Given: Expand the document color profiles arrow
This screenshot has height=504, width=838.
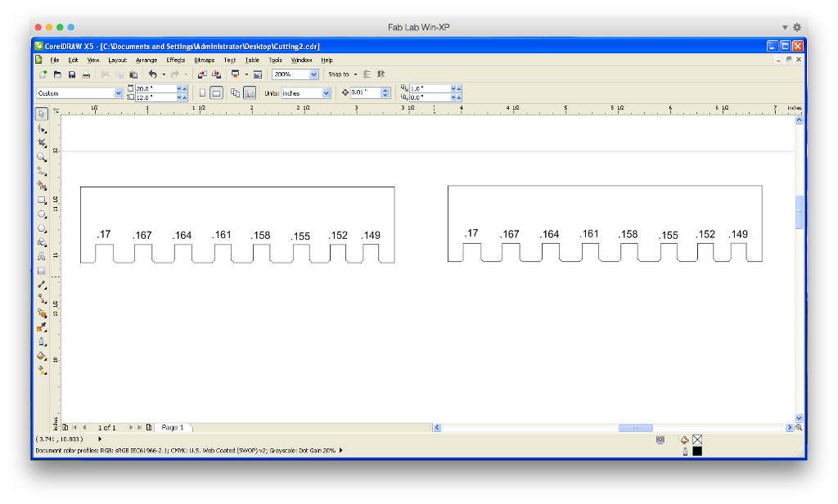Looking at the screenshot, I should pyautogui.click(x=341, y=451).
